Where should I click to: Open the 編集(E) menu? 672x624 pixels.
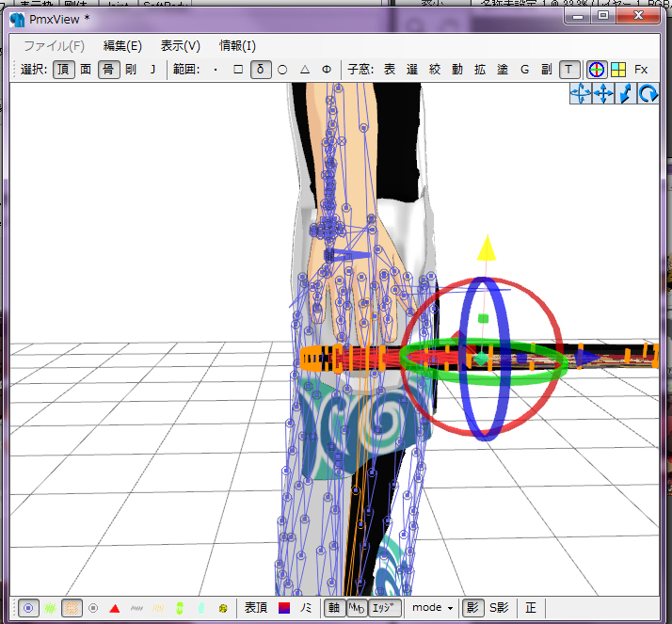tap(122, 46)
